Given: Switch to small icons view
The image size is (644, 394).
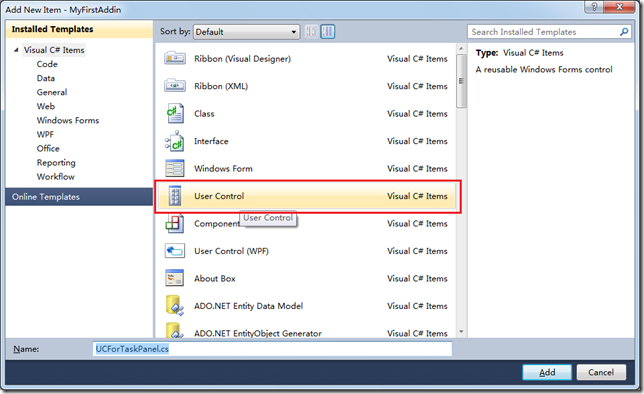Looking at the screenshot, I should click(311, 32).
